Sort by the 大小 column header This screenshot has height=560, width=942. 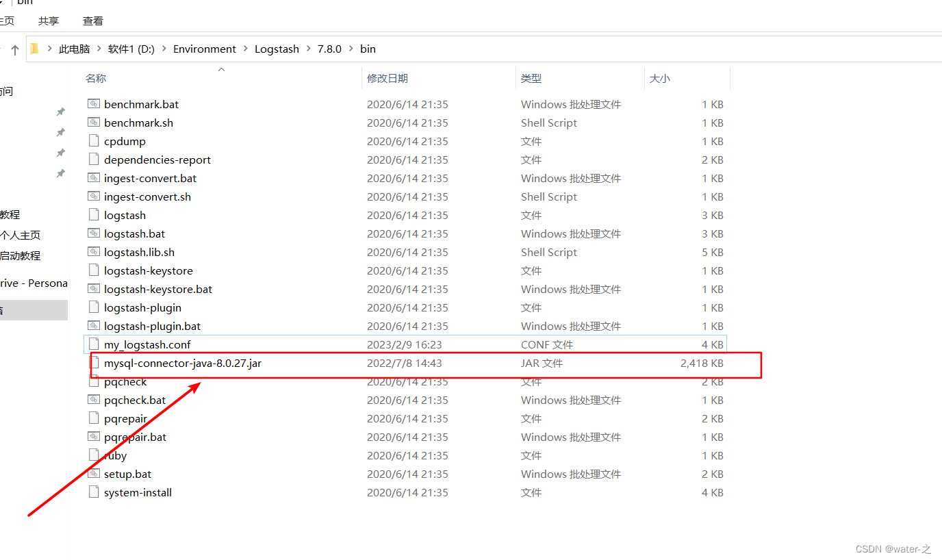pyautogui.click(x=660, y=78)
